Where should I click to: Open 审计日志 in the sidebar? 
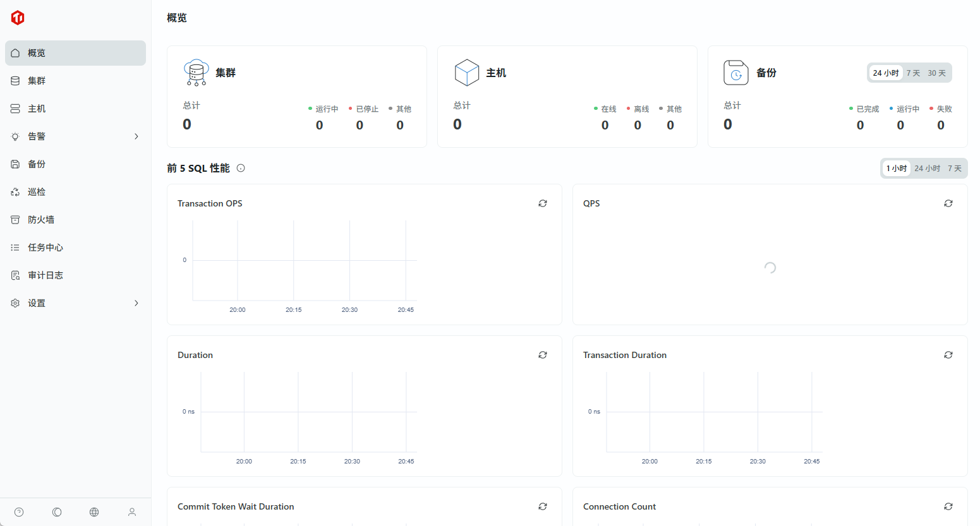coord(45,275)
